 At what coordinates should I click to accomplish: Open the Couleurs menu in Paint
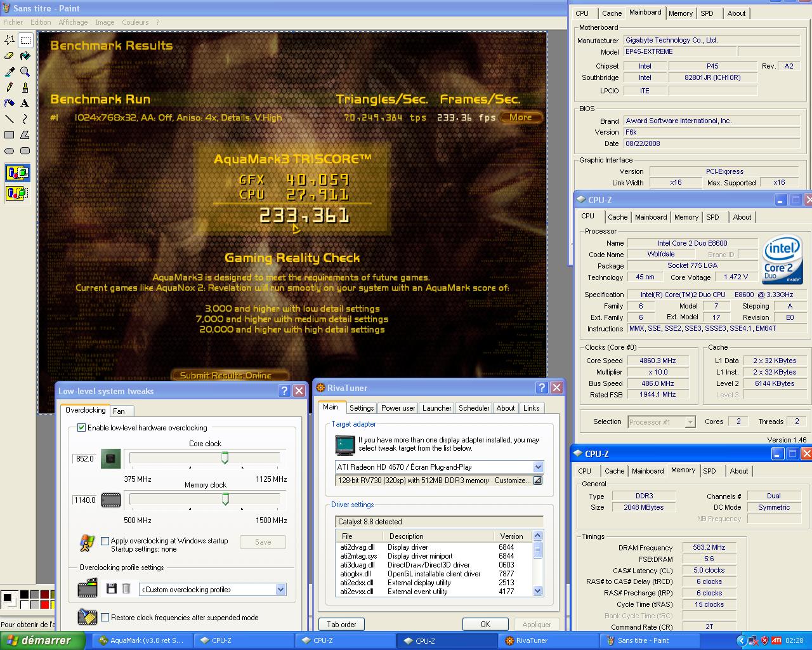coord(135,22)
